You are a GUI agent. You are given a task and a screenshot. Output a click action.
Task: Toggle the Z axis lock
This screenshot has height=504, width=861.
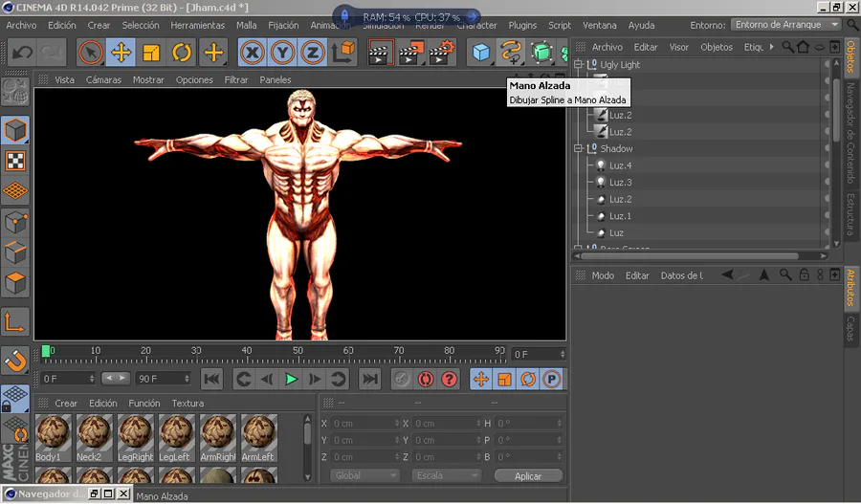(313, 53)
